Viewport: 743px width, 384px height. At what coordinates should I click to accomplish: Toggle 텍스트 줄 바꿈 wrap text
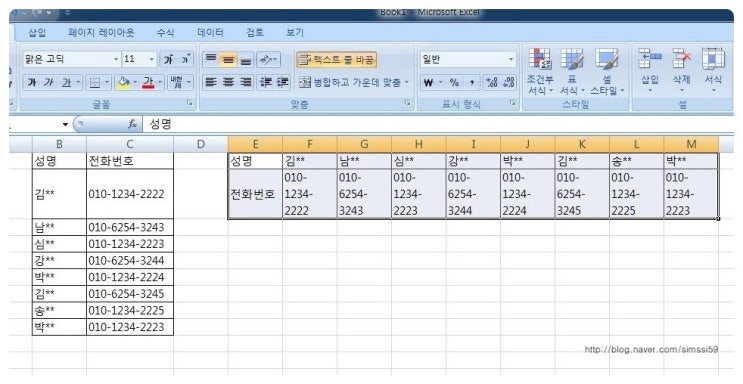(x=336, y=60)
